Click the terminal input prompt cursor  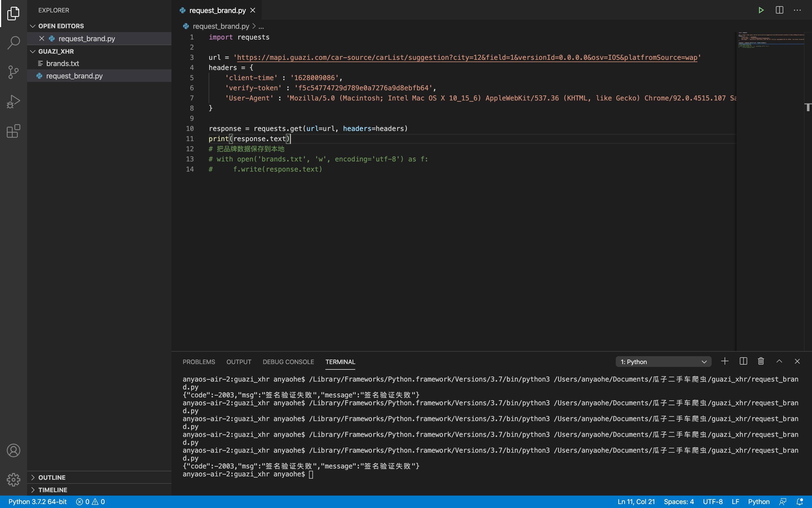coord(311,474)
